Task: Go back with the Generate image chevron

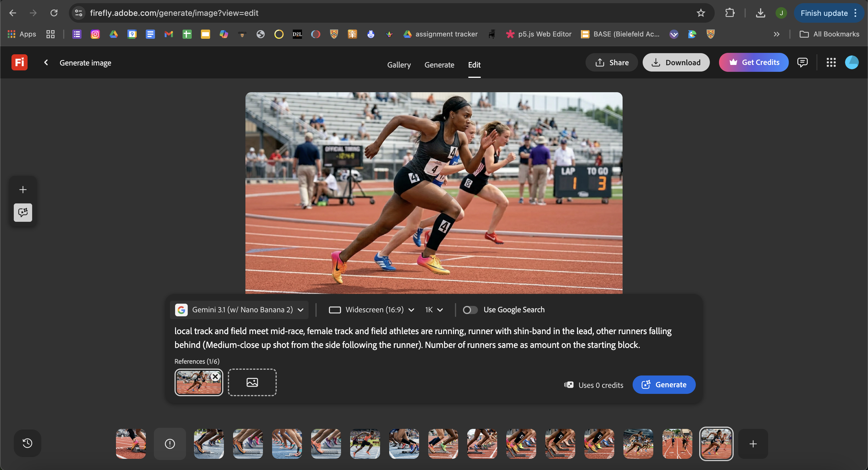Action: [46, 62]
